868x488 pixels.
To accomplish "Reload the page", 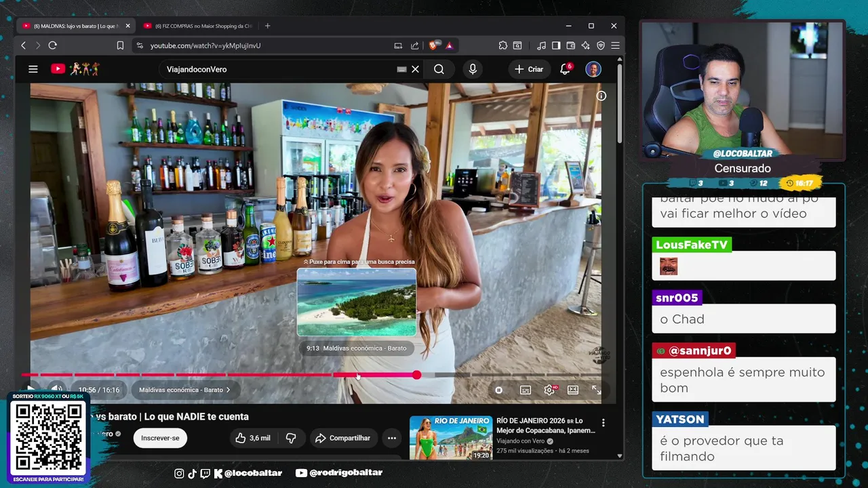I will tap(52, 45).
